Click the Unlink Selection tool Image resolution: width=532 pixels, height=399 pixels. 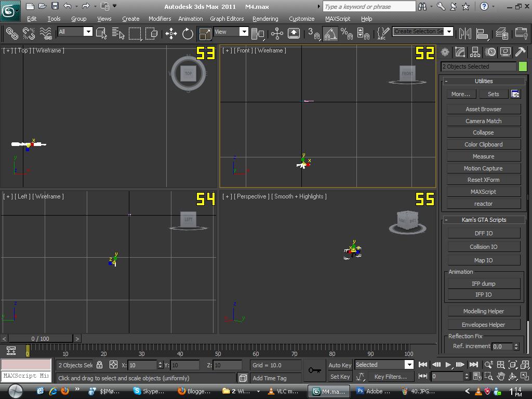29,33
